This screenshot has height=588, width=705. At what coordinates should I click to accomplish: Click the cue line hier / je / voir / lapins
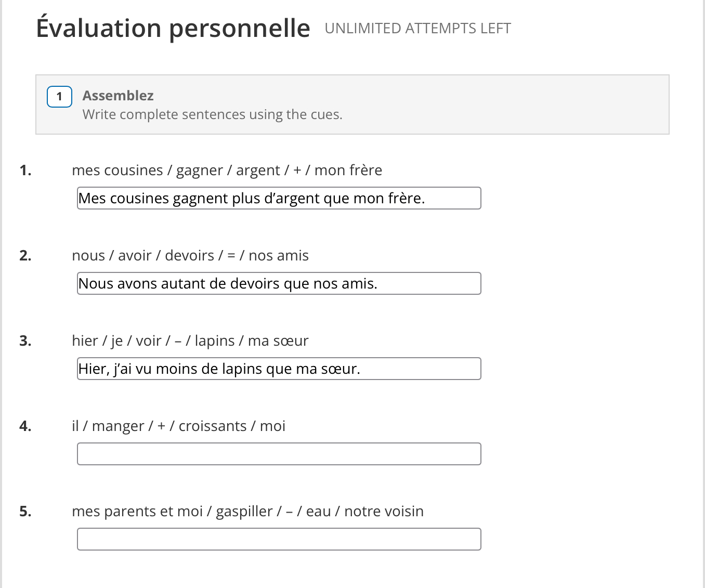click(190, 341)
